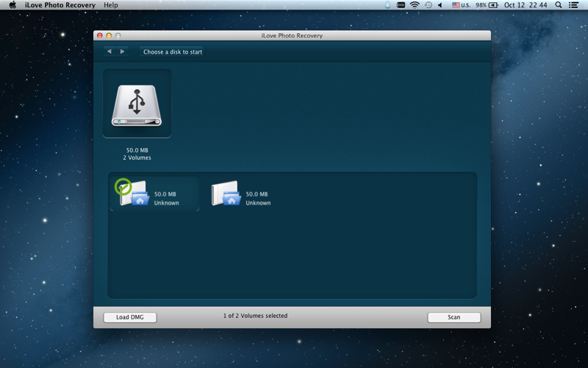Open the iLove Photo Recovery app menu

(x=60, y=5)
